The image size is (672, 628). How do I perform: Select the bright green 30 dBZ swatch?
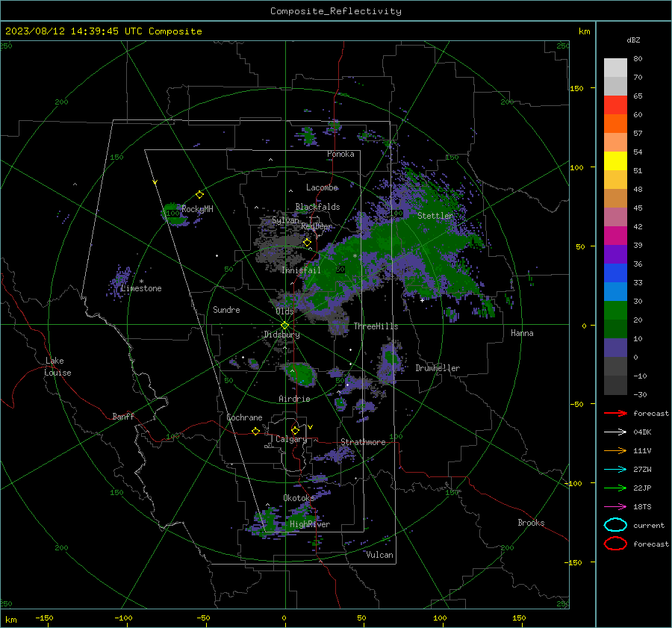coord(615,311)
